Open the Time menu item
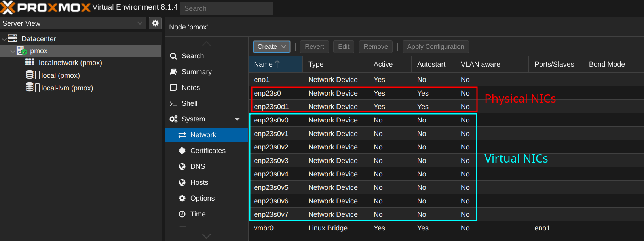 (x=206, y=214)
